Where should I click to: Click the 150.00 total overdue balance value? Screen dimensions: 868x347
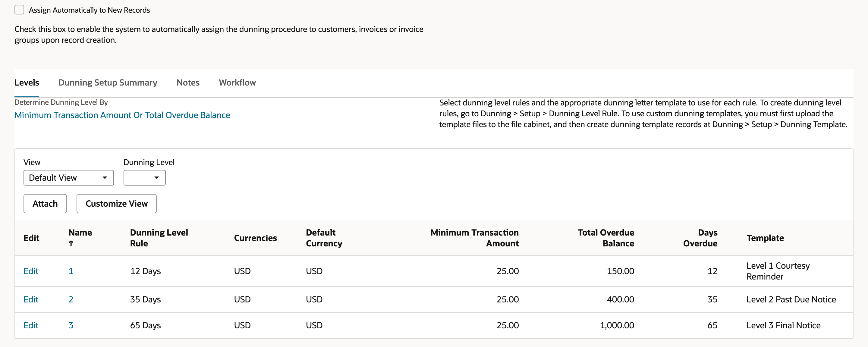coord(620,271)
